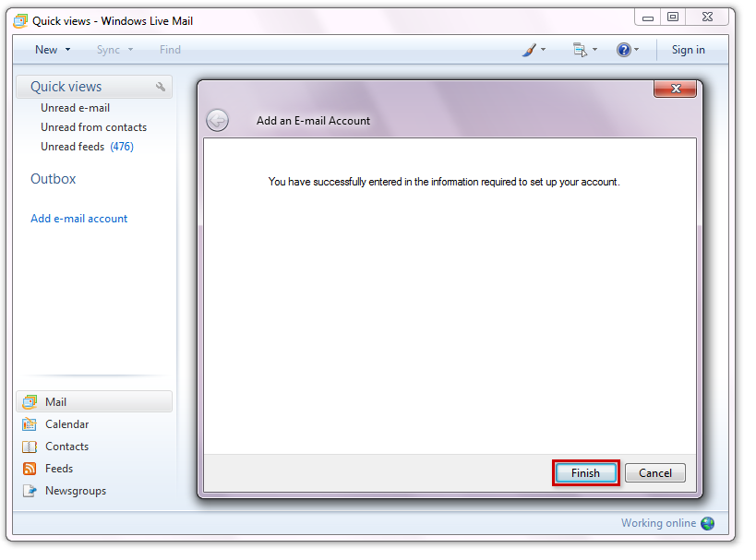Click the successfully entered information message
Screen dimensions: 756x560
[444, 182]
